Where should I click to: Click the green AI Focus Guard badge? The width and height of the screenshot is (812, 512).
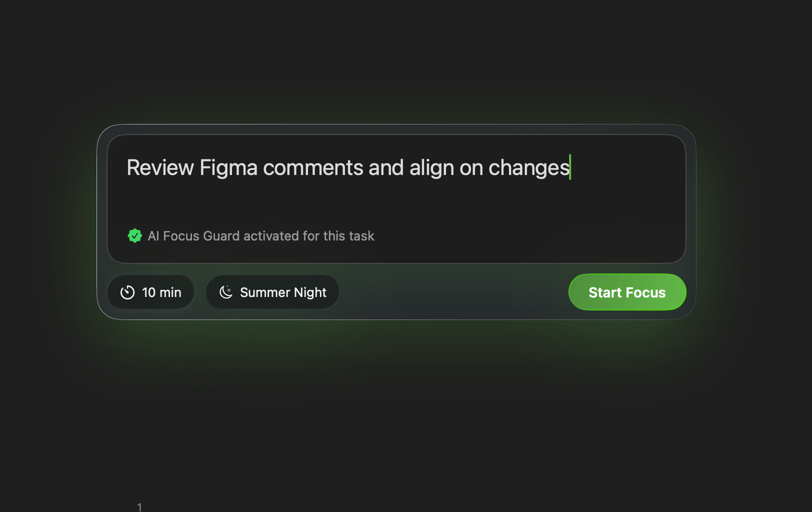coord(134,235)
